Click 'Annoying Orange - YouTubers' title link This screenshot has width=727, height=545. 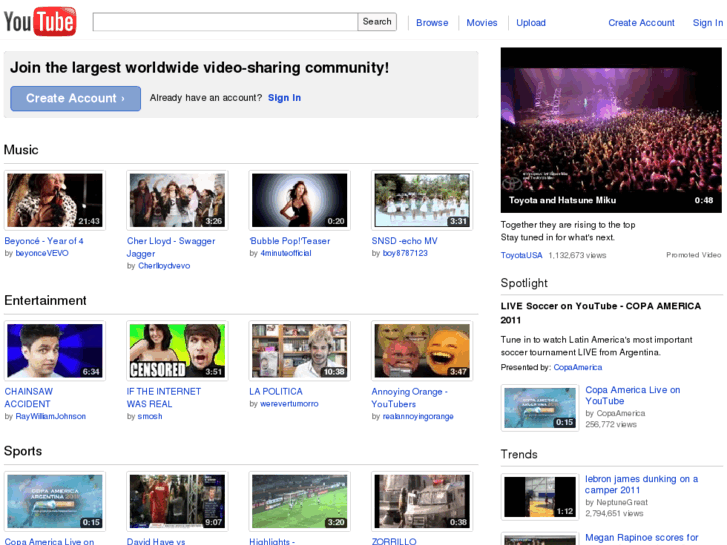[x=409, y=398]
